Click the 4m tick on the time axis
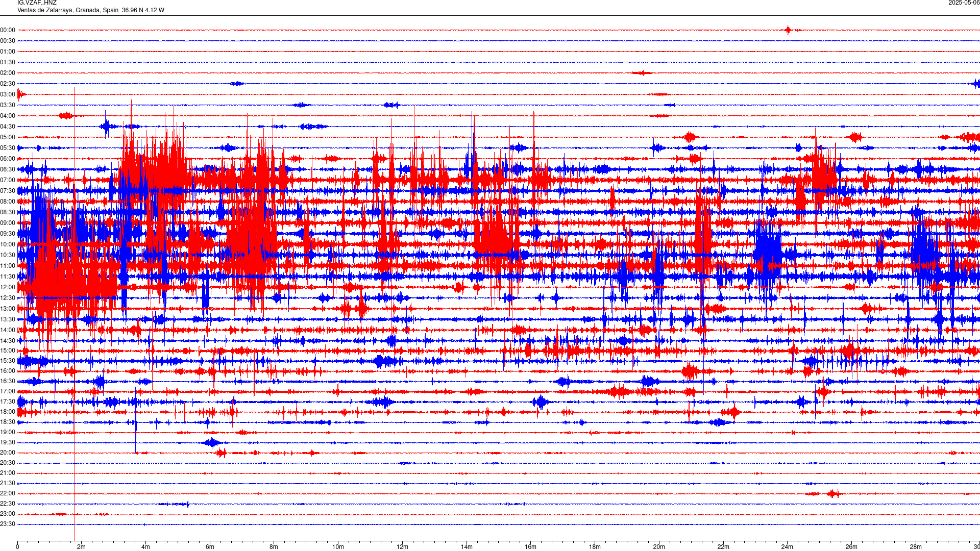Viewport: 980px width, 551px height. [145, 547]
